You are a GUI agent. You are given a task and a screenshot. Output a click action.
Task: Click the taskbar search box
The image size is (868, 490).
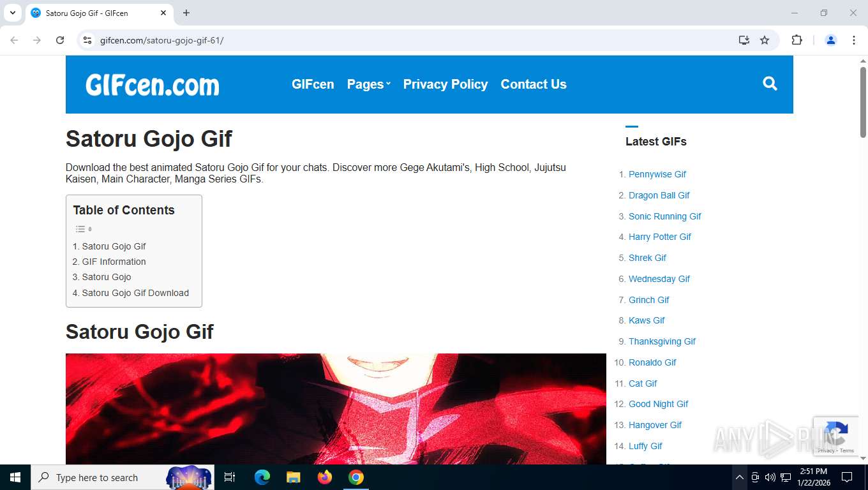(123, 477)
